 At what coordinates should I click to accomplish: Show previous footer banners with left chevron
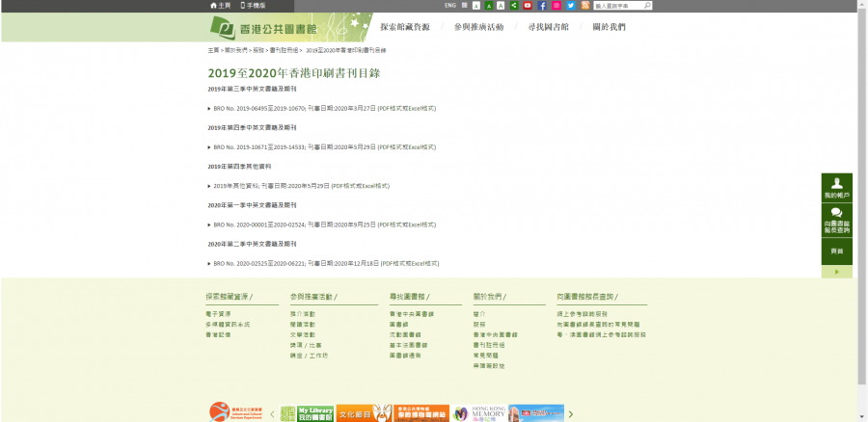point(272,413)
